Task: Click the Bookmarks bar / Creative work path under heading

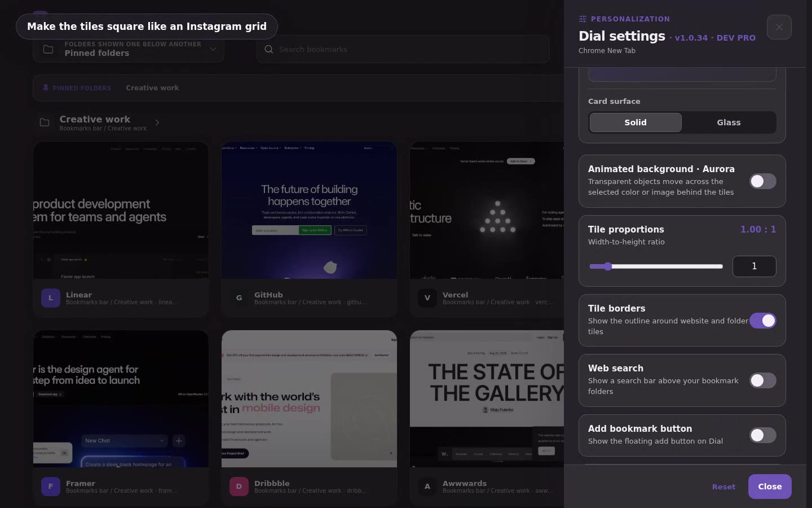Action: tap(103, 129)
